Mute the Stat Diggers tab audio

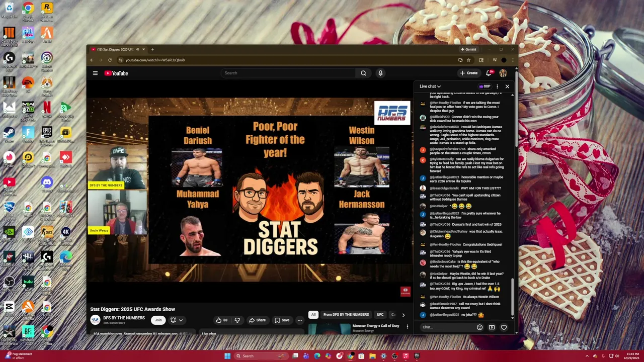[x=137, y=49]
